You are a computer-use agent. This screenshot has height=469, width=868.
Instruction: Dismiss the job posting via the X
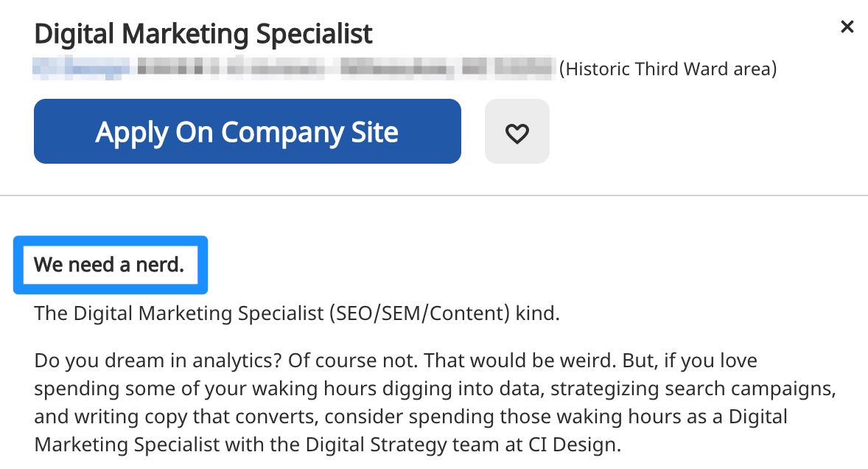click(847, 27)
